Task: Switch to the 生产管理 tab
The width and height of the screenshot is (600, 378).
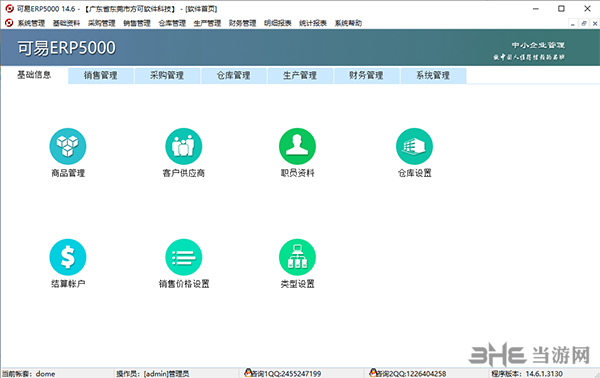Action: pyautogui.click(x=300, y=75)
